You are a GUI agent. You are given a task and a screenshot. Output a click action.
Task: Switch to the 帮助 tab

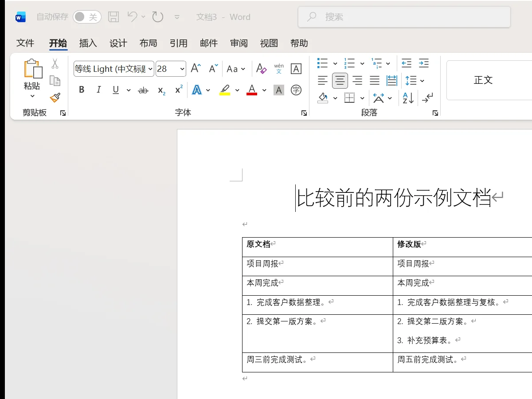(x=299, y=43)
